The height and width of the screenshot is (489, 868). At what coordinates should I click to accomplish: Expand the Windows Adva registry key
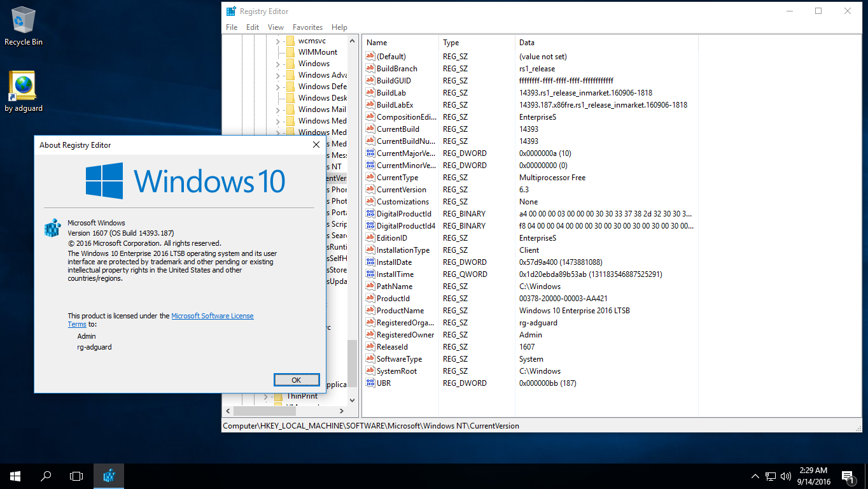click(278, 75)
